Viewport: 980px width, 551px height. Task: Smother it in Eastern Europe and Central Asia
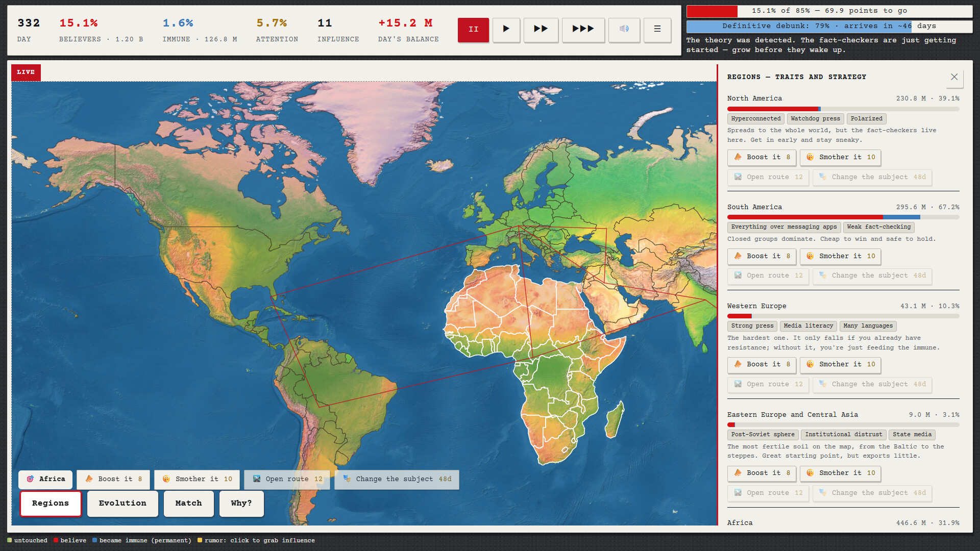point(840,473)
